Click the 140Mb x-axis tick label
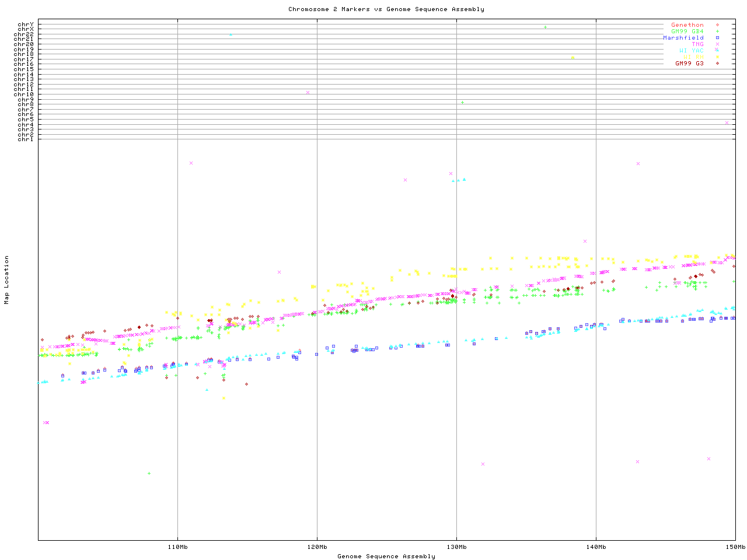This screenshot has width=747, height=560. [x=596, y=547]
